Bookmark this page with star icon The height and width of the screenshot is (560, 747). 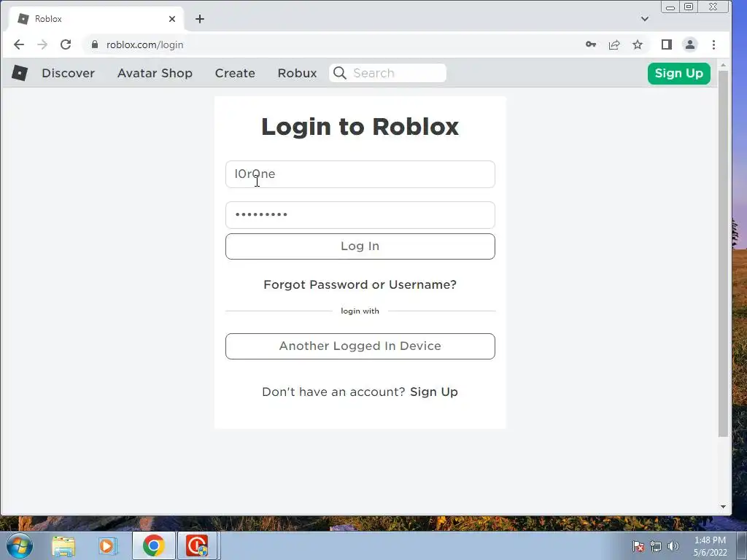point(638,44)
